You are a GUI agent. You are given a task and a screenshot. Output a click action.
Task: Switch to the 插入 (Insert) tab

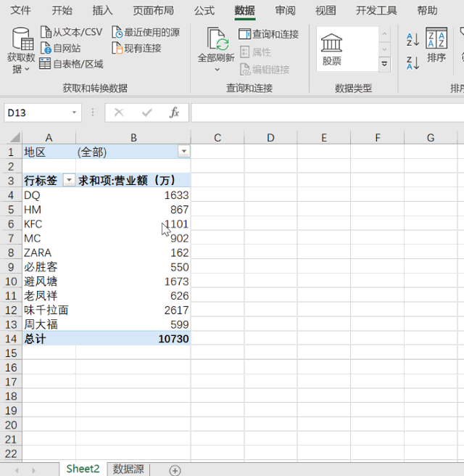(102, 10)
